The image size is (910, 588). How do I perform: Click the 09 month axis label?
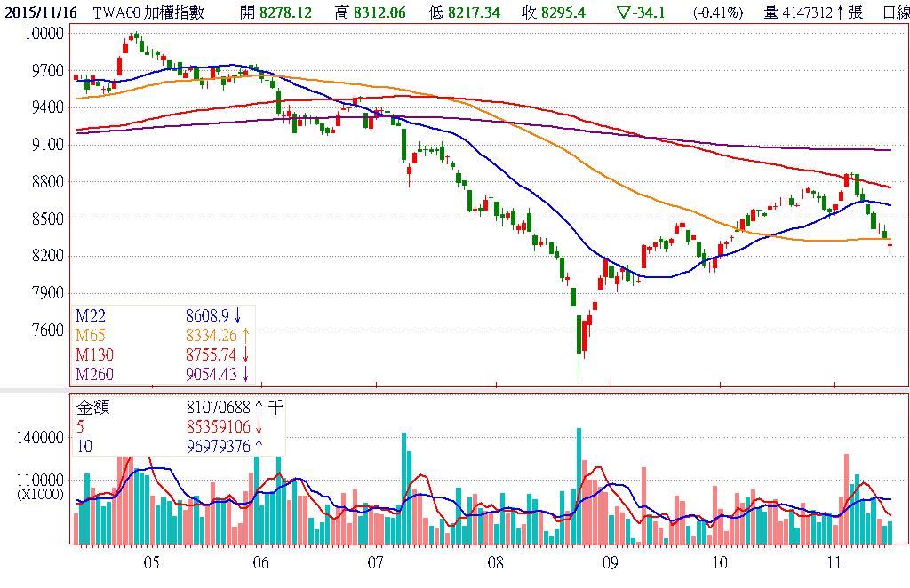(x=610, y=562)
